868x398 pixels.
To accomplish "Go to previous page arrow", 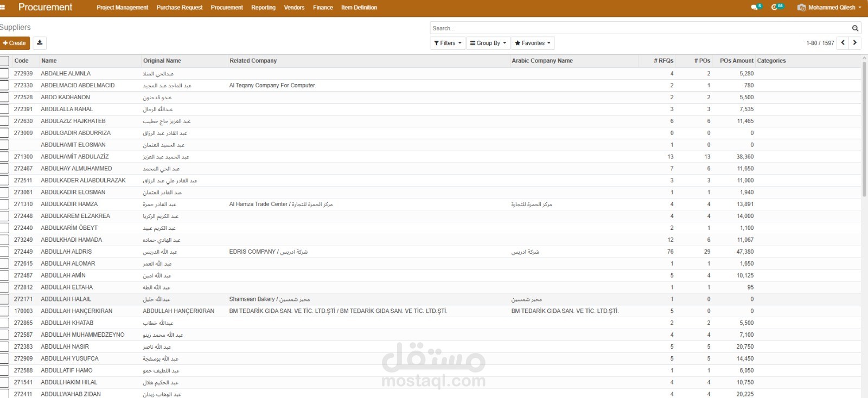I will pyautogui.click(x=843, y=43).
